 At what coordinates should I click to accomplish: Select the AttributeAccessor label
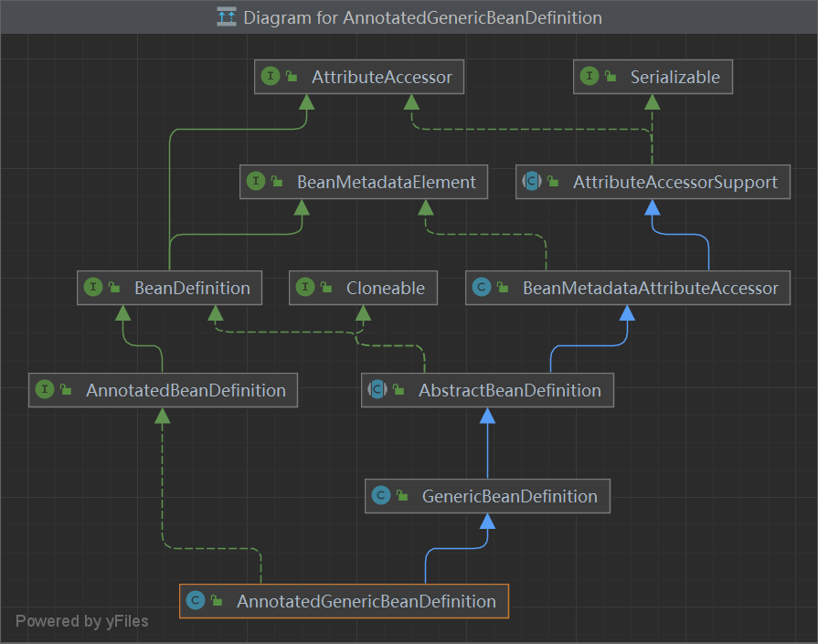tap(382, 77)
